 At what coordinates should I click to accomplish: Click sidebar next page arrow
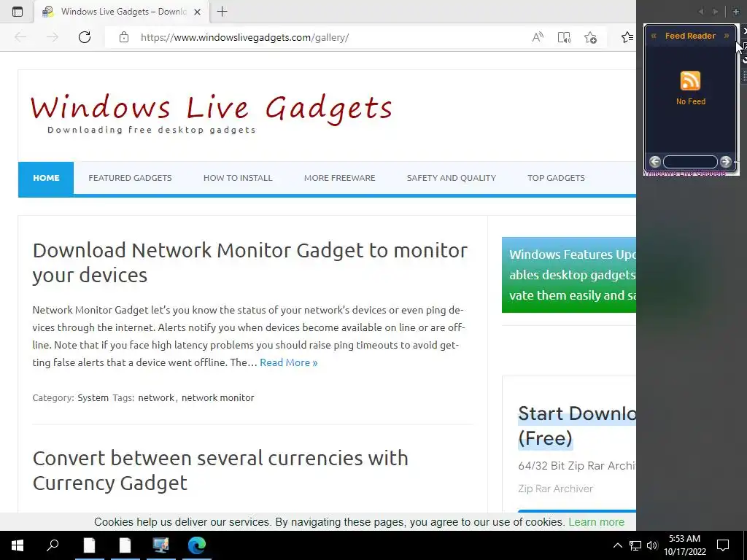(x=715, y=12)
